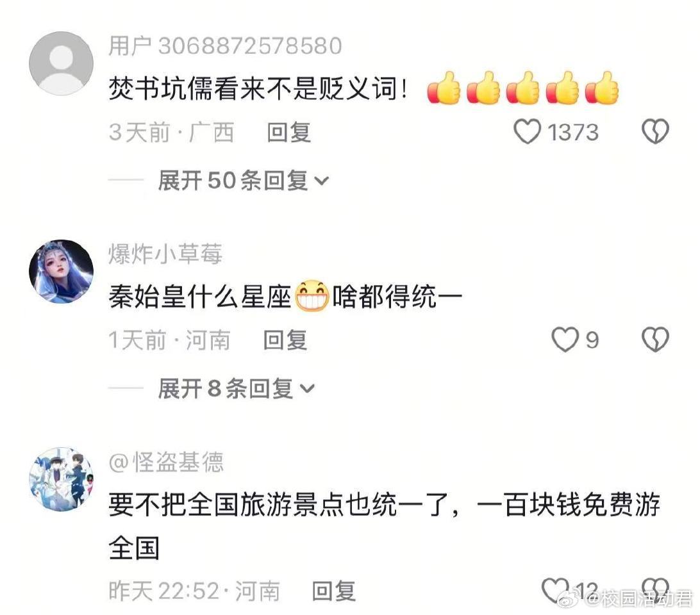Reply to 怪盗基德's comment from 昨天 22:52
700x615 pixels.
click(334, 591)
